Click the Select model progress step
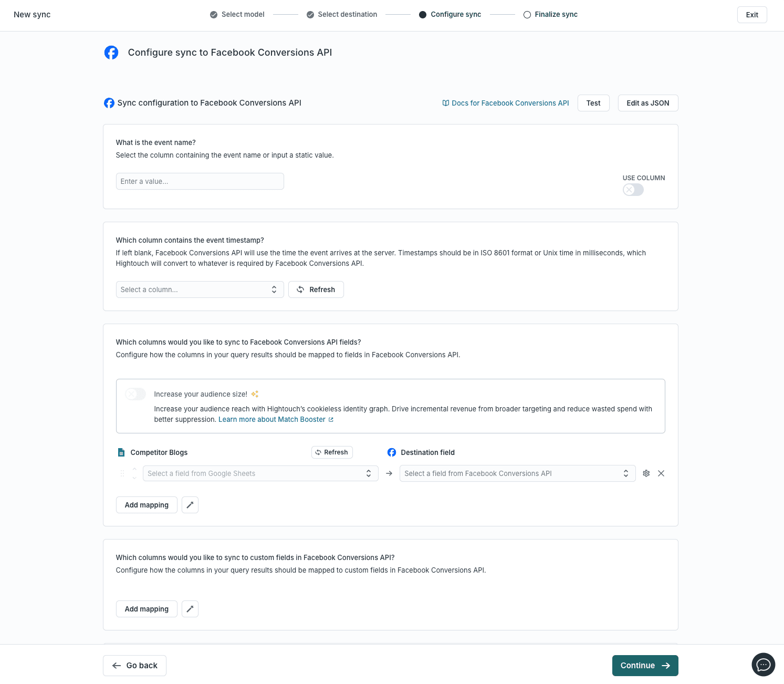 point(237,14)
